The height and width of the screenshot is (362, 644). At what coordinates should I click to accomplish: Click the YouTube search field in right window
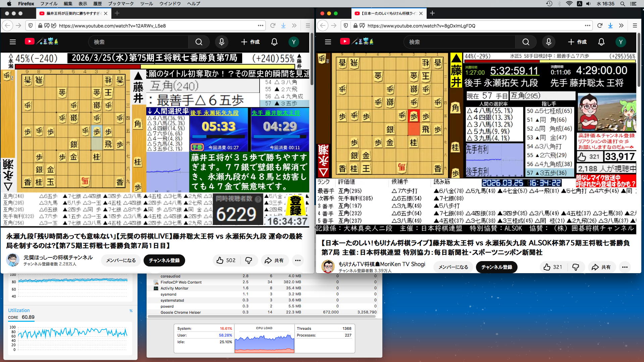(x=460, y=42)
